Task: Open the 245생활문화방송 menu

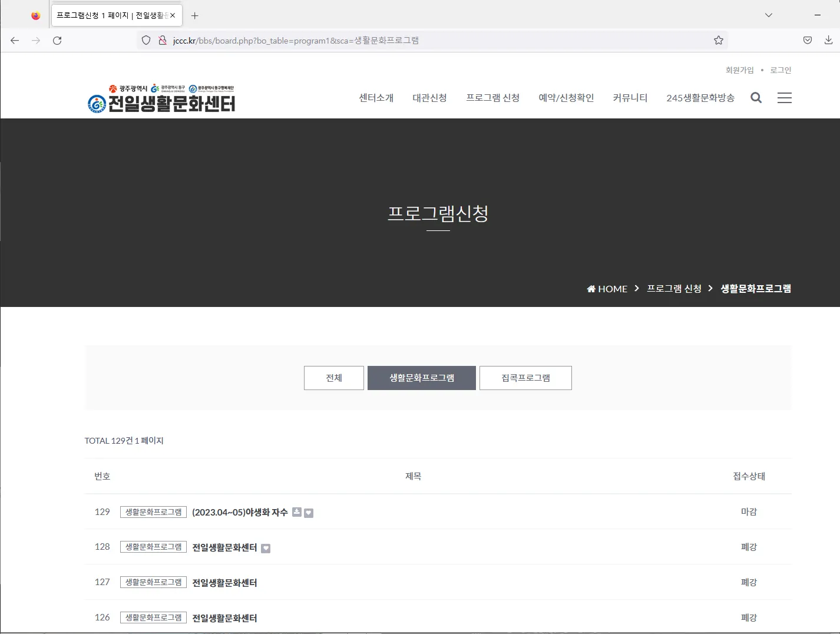Action: point(700,98)
